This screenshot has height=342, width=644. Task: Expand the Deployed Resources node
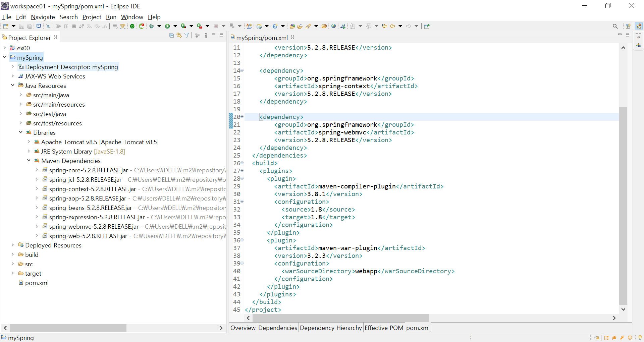pos(13,245)
